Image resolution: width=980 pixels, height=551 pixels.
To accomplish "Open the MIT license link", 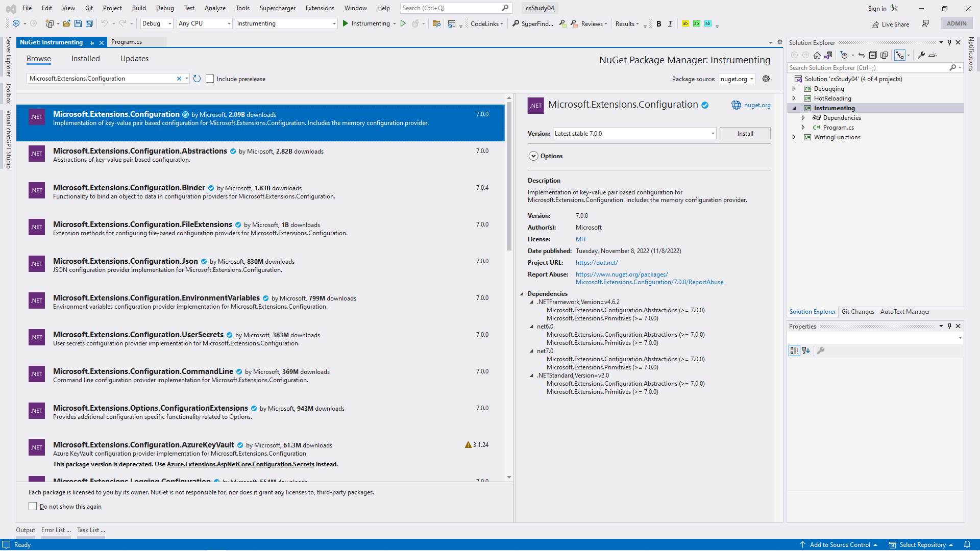I will click(x=581, y=239).
